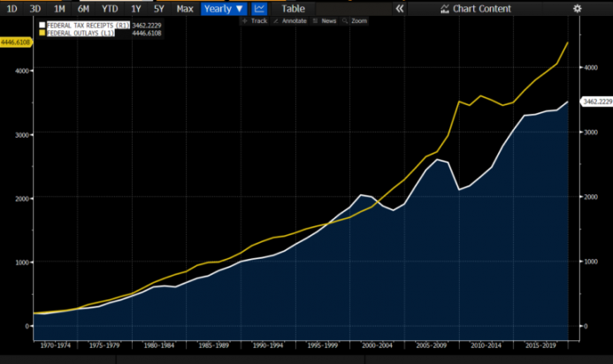613x364 pixels.
Task: Click the left axis 4000 label
Action: [22, 71]
